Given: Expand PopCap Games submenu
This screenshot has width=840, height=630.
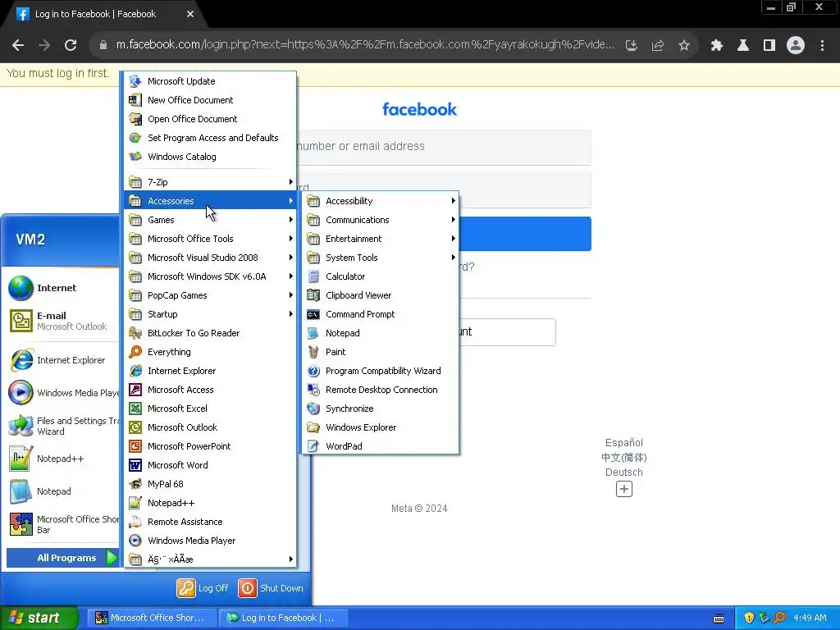Looking at the screenshot, I should (x=210, y=295).
